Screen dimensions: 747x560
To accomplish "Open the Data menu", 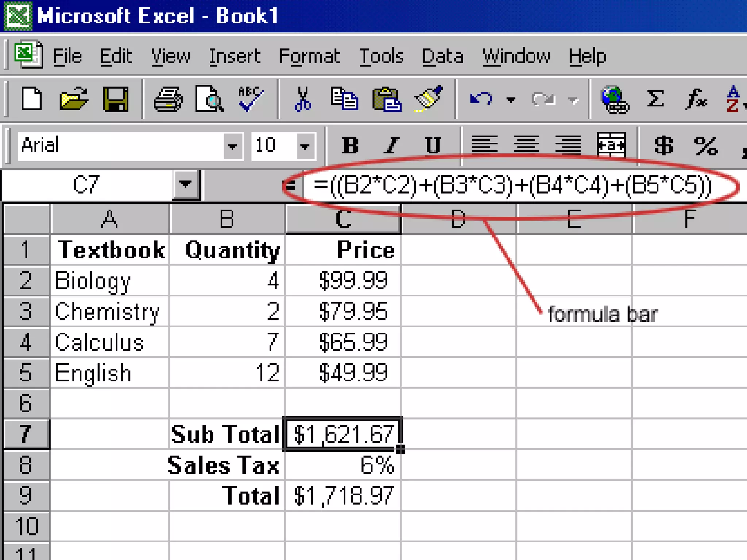I will [442, 57].
